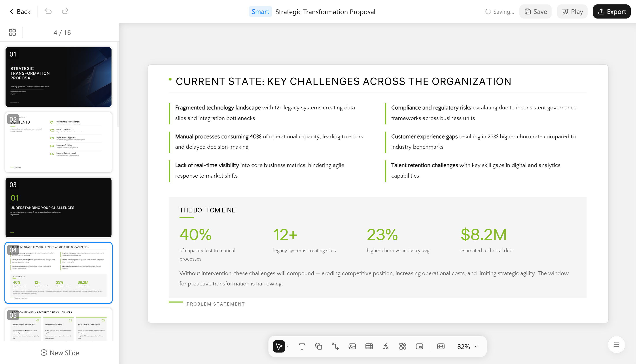Select slide 03 Understanding Your Challenges thumbnail
The height and width of the screenshot is (364, 636).
59,208
